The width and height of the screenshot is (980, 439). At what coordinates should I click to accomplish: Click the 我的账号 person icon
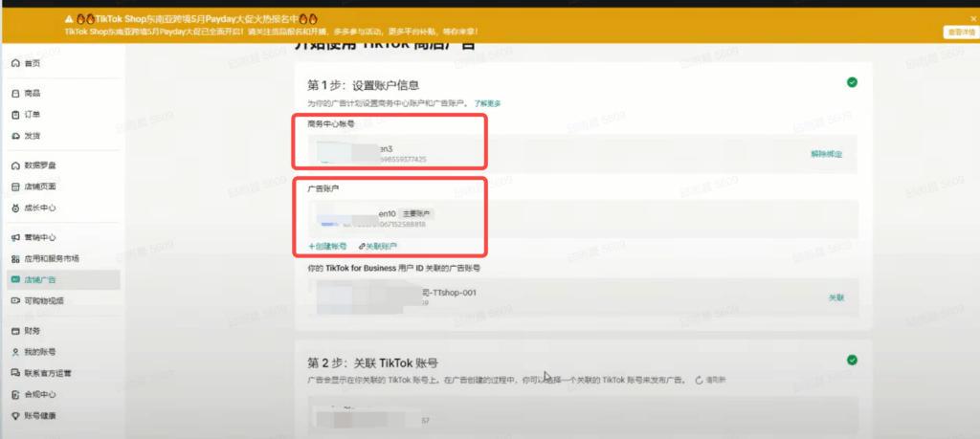pyautogui.click(x=15, y=352)
